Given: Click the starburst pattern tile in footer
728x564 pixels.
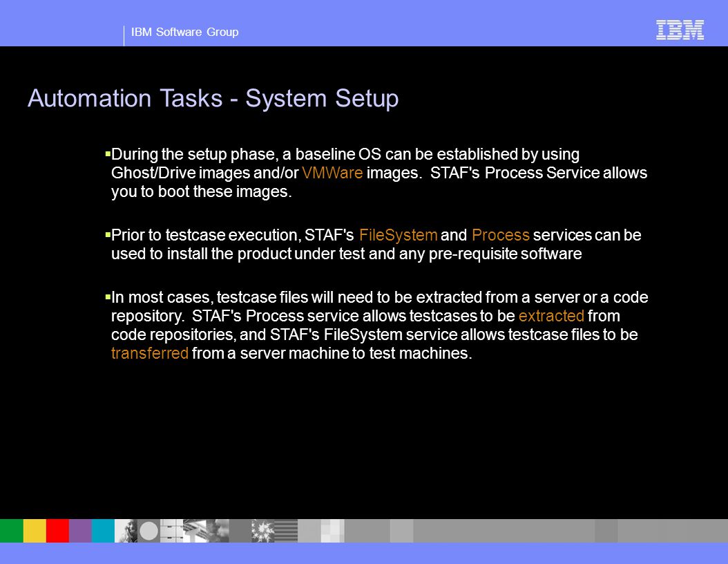Looking at the screenshot, I should click(x=263, y=531).
